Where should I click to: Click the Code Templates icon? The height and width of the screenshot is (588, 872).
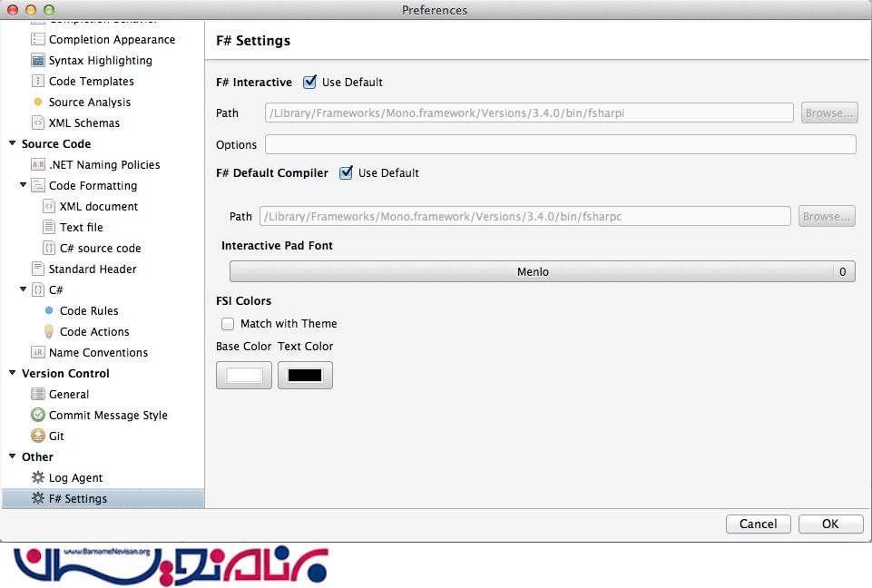38,82
